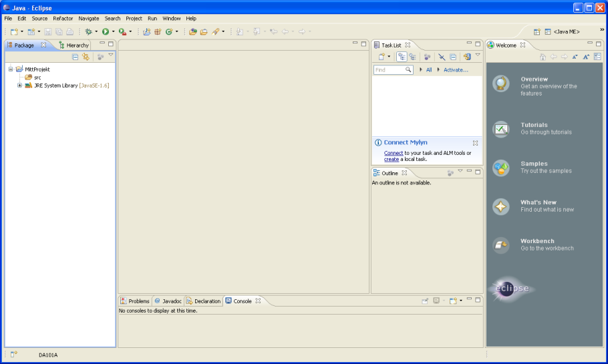Click the Search flashlight icon
Viewport: 608px width, 364px height.
(x=216, y=32)
